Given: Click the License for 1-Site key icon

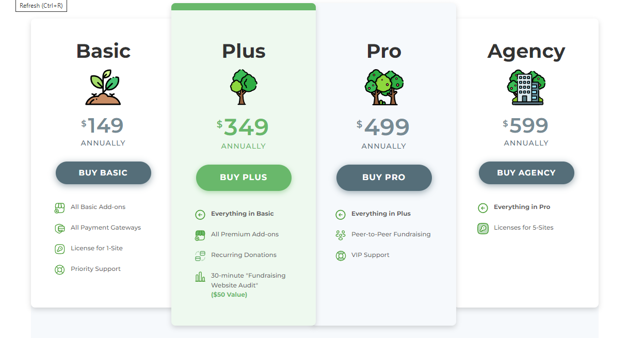Looking at the screenshot, I should [x=60, y=249].
